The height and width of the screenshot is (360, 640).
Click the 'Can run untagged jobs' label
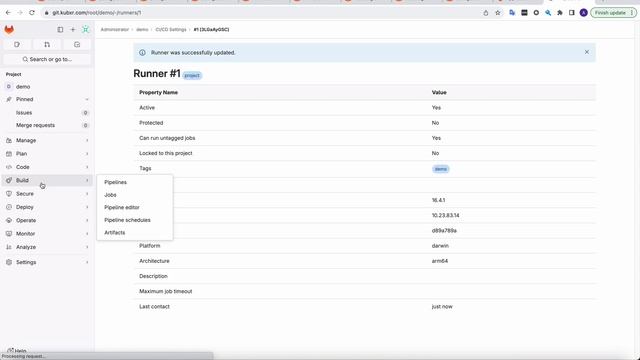coord(167,138)
